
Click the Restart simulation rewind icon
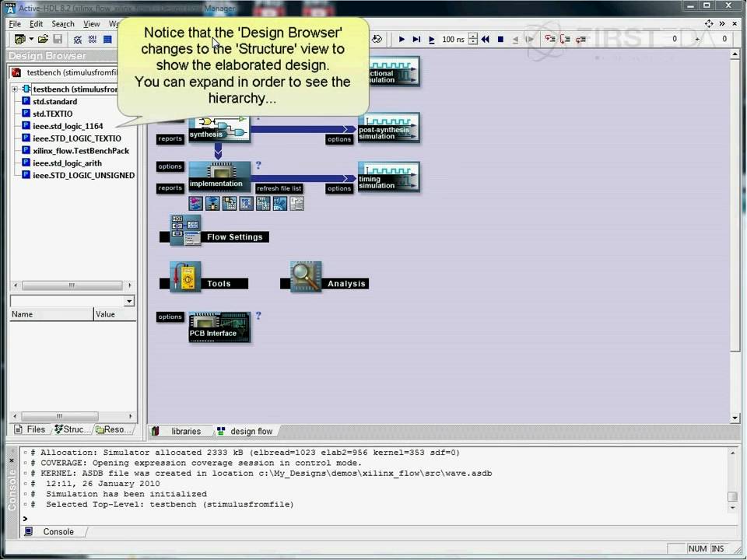(485, 39)
